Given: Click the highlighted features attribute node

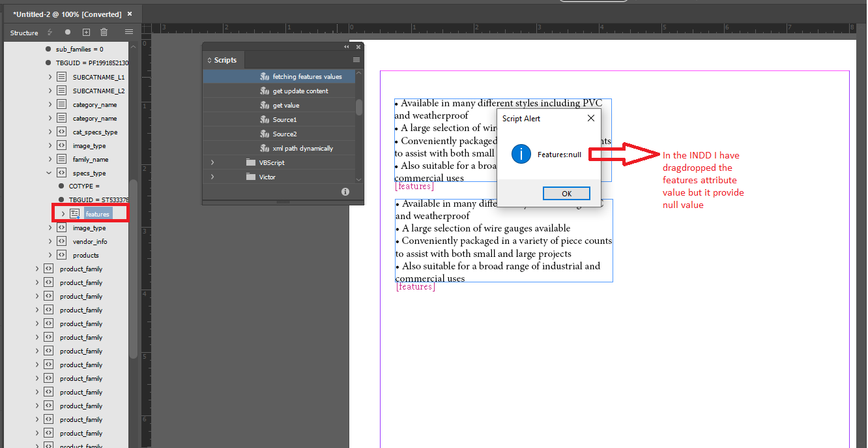Looking at the screenshot, I should (96, 213).
